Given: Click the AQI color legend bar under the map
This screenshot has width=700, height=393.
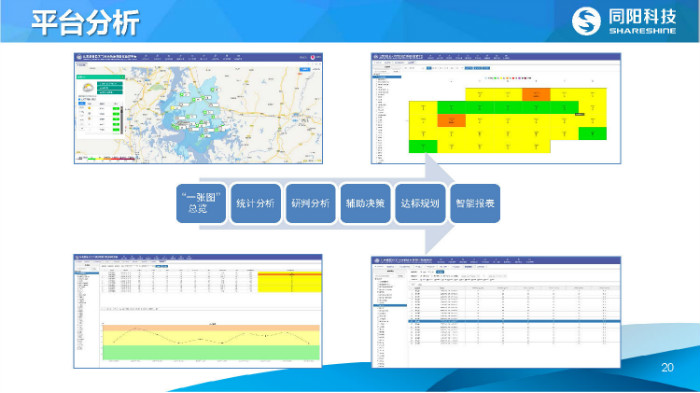Looking at the screenshot, I should 112,159.
